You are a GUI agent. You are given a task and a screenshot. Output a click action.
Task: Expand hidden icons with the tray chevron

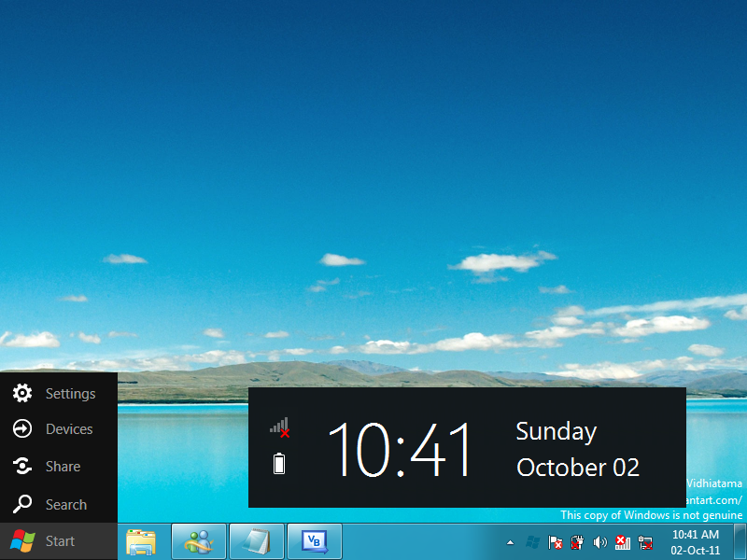[510, 541]
